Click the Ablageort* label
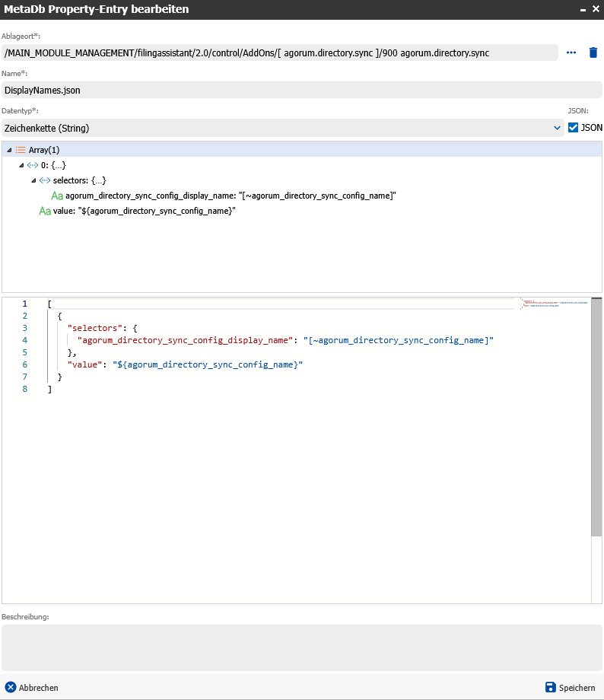Screen dimensions: 604x700 [21, 37]
